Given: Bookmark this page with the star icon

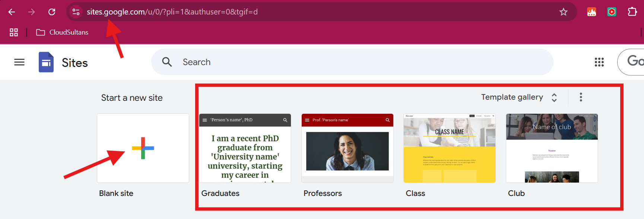Looking at the screenshot, I should [x=563, y=12].
